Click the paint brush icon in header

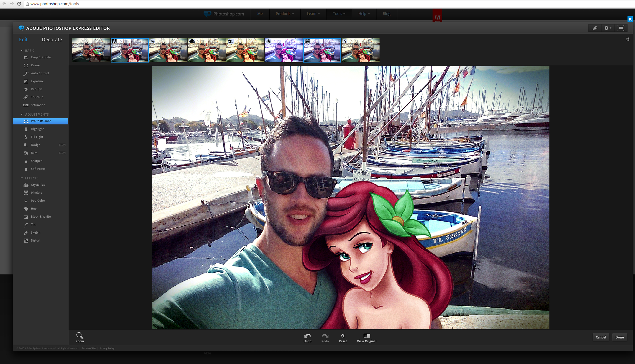point(595,28)
